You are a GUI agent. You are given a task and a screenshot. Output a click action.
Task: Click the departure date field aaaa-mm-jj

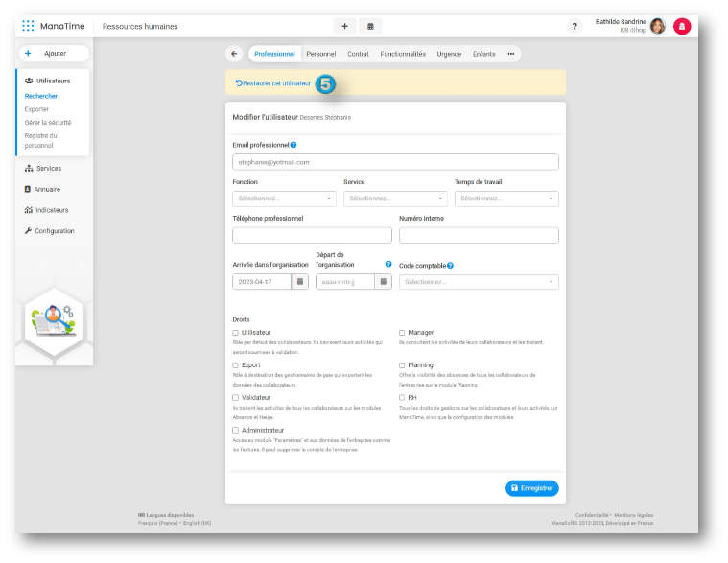point(345,282)
